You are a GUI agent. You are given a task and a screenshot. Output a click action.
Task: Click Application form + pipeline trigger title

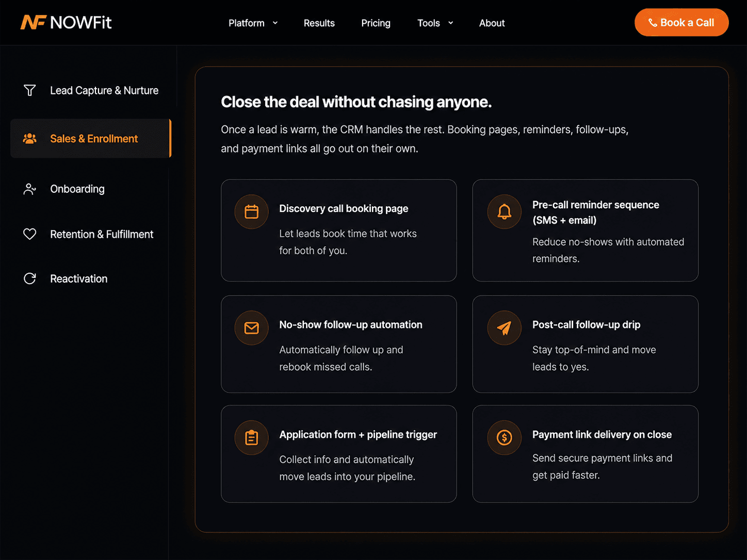(358, 435)
